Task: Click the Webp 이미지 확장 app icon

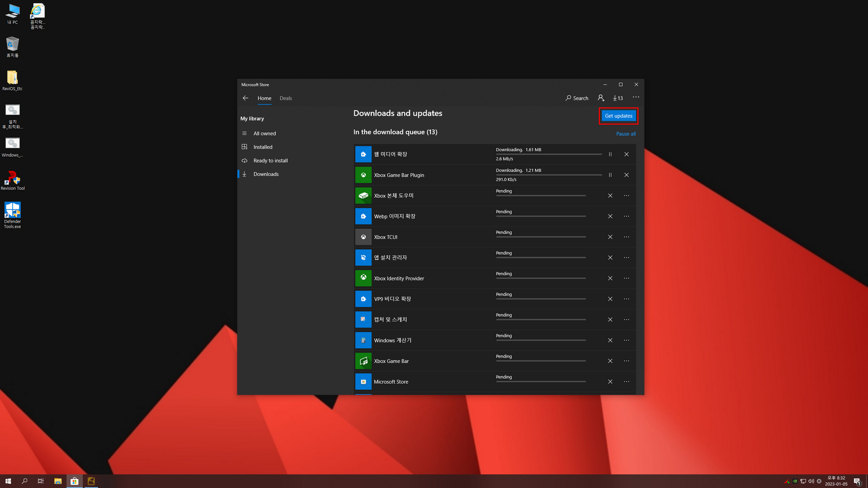Action: pos(364,216)
